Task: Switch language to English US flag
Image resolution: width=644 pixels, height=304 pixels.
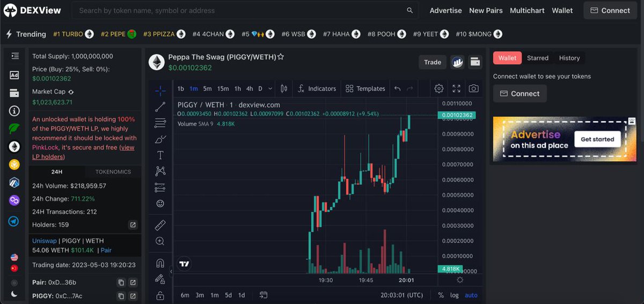Action: pyautogui.click(x=14, y=258)
